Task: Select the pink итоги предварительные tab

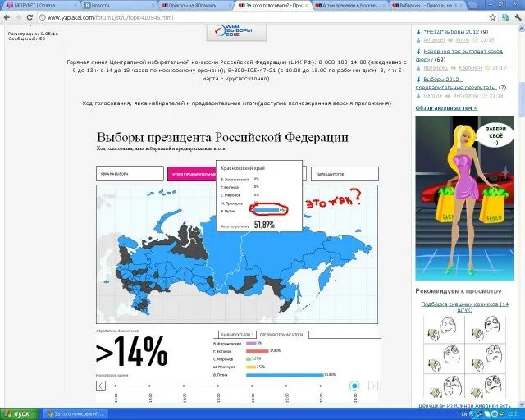Action: click(192, 174)
